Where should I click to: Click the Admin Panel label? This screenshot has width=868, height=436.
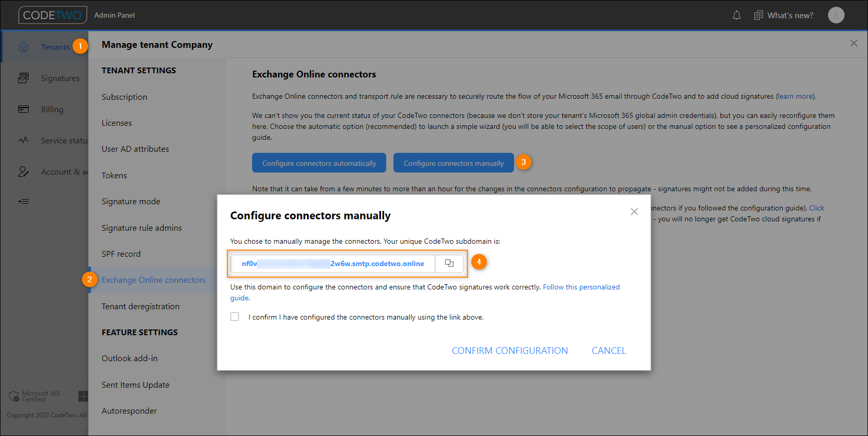(114, 16)
